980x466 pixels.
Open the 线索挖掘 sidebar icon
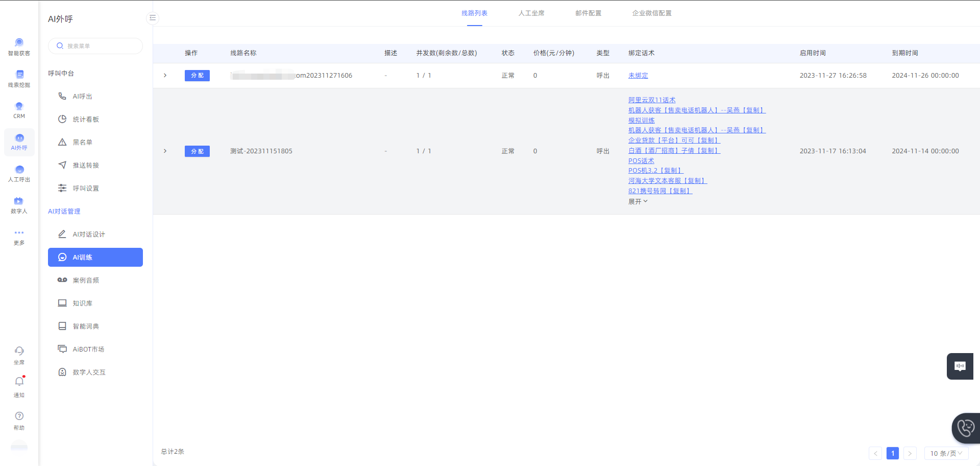[19, 79]
